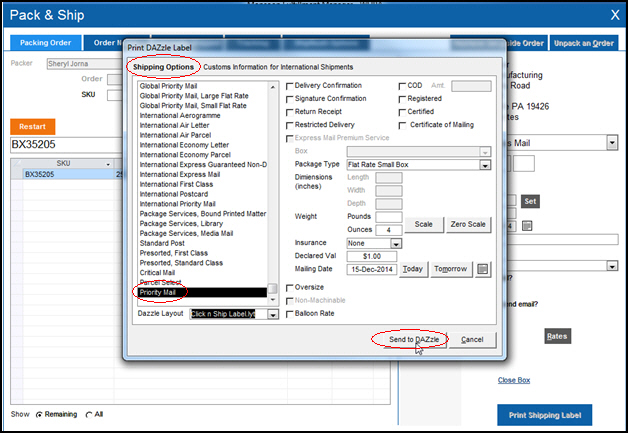
Task: Check the Registered option
Action: [x=402, y=99]
